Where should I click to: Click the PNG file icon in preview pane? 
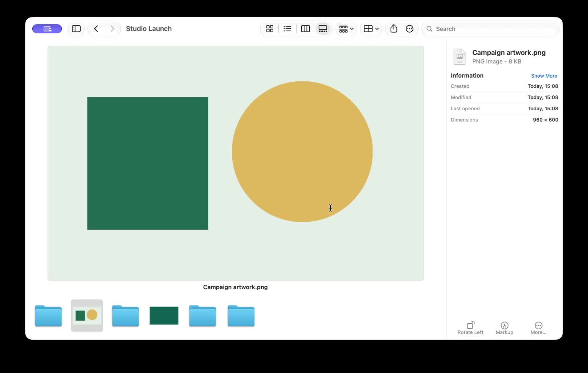pos(460,57)
